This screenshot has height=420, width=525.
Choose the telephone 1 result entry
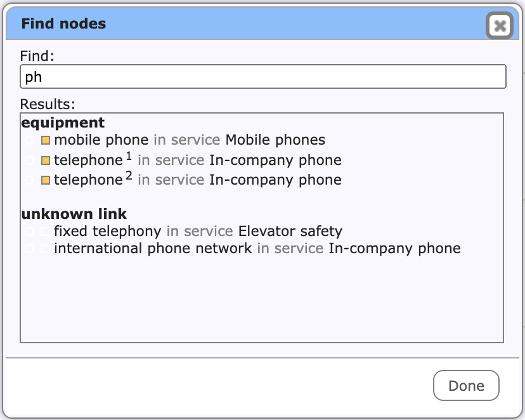(183, 160)
